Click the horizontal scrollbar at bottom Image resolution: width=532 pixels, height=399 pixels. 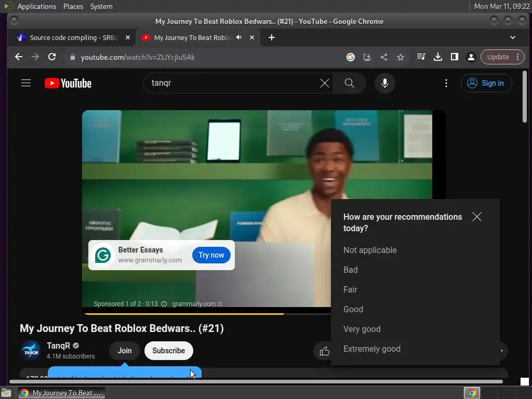tap(256, 382)
